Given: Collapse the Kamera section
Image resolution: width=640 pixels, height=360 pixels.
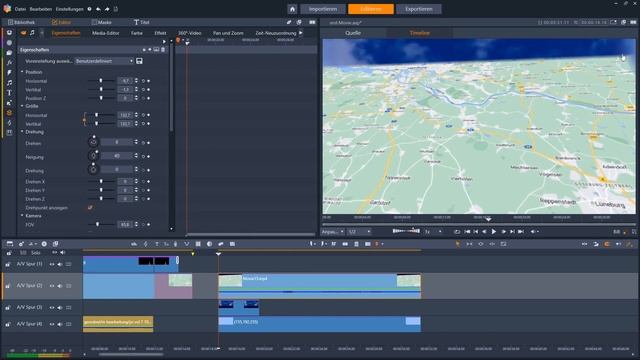Looking at the screenshot, I should [22, 216].
